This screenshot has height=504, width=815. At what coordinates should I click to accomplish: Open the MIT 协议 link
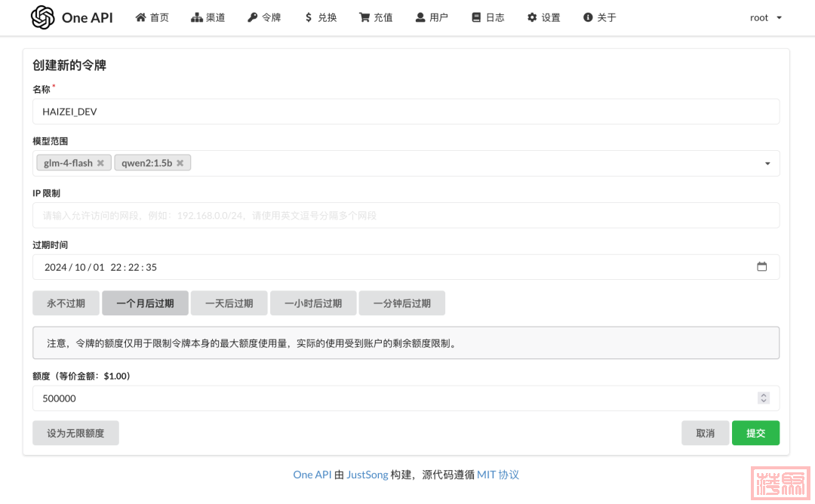pos(498,475)
